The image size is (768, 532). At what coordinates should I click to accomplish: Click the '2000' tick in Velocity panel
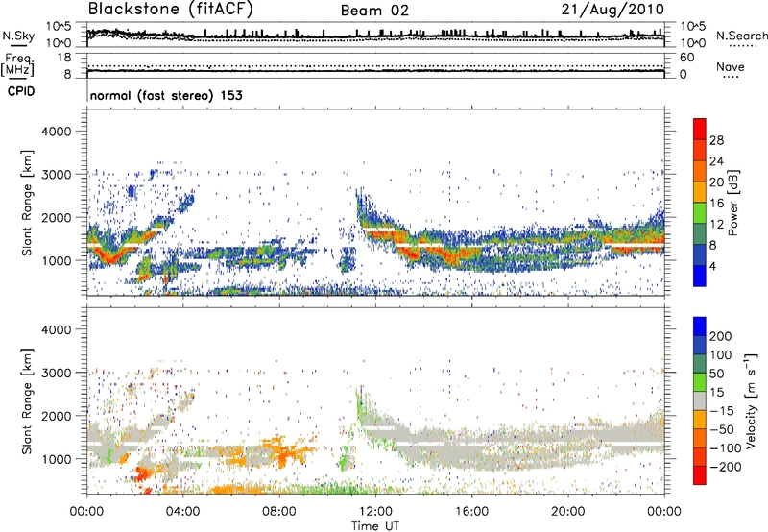(x=56, y=416)
